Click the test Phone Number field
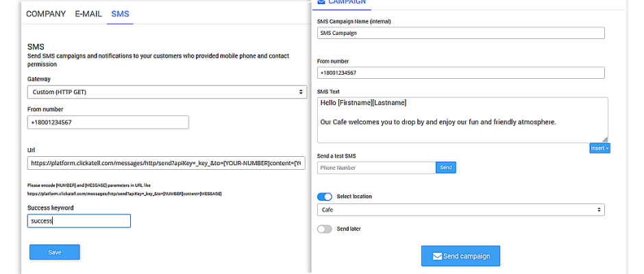The image size is (644, 274). pos(377,168)
